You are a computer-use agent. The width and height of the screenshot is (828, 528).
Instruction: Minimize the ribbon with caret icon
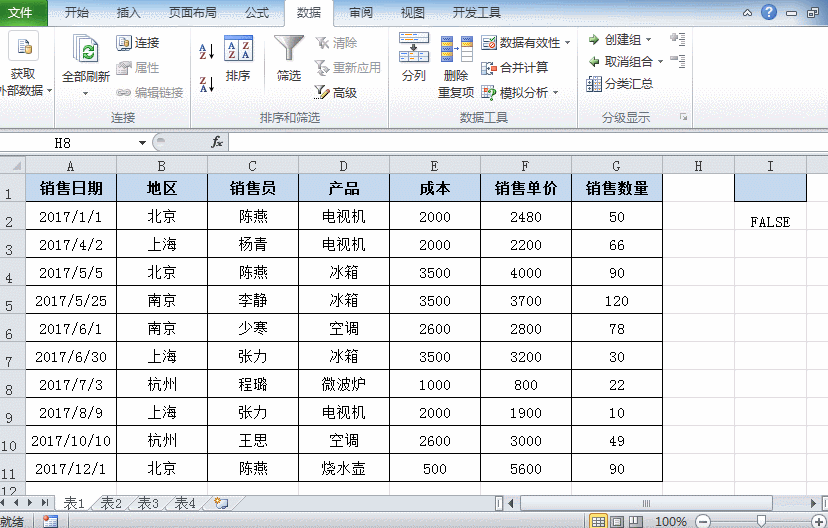tap(747, 13)
